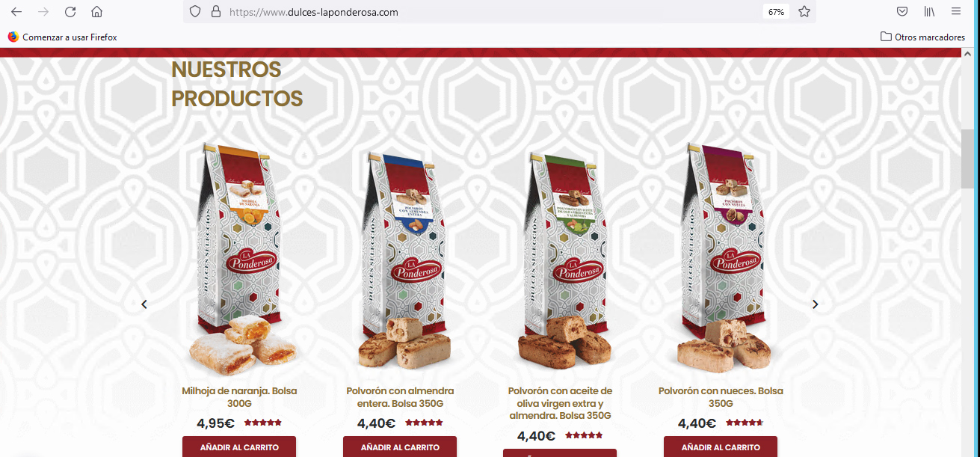Add Milhoja de naranja to the cart
980x457 pixels.
tap(239, 447)
